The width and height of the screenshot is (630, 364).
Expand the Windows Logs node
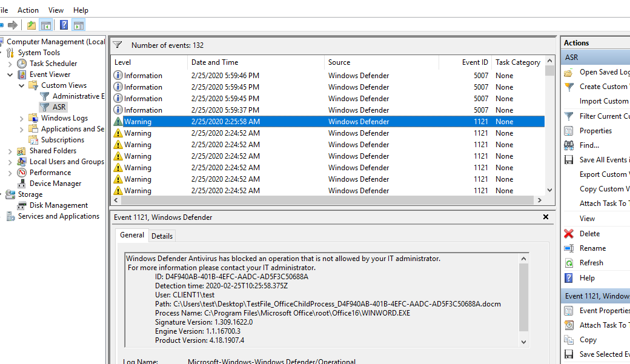tap(22, 119)
